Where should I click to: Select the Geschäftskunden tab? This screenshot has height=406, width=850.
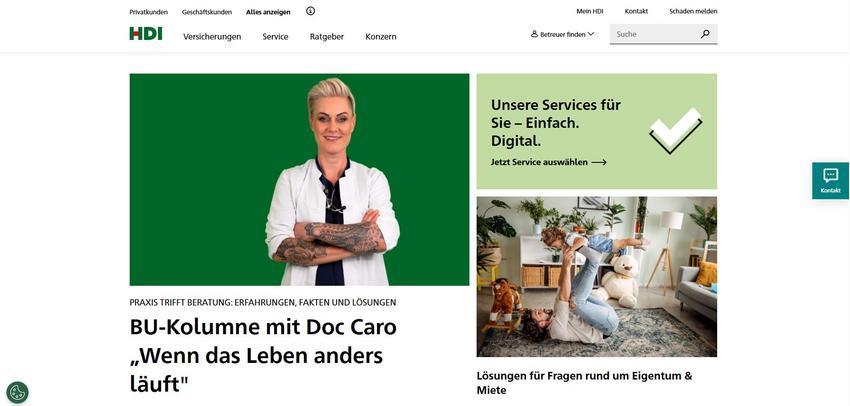click(x=207, y=12)
